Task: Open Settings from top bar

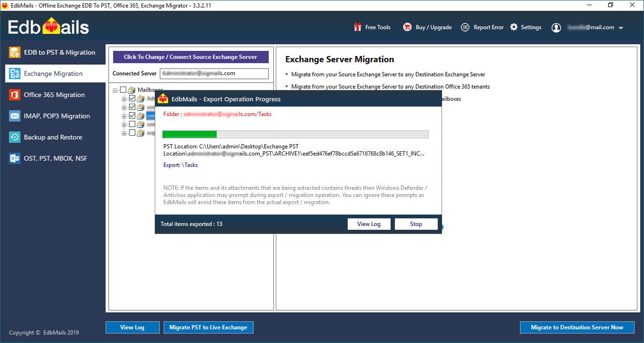Action: [531, 27]
